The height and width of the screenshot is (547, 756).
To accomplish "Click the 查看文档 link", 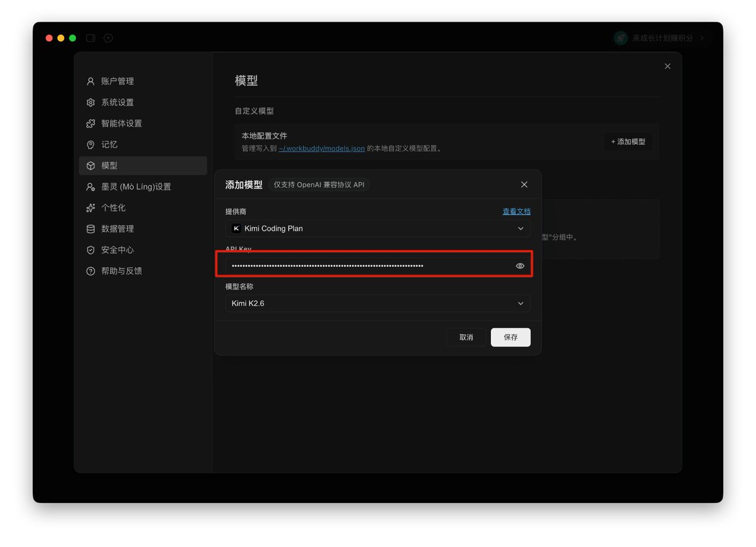I will click(x=517, y=211).
